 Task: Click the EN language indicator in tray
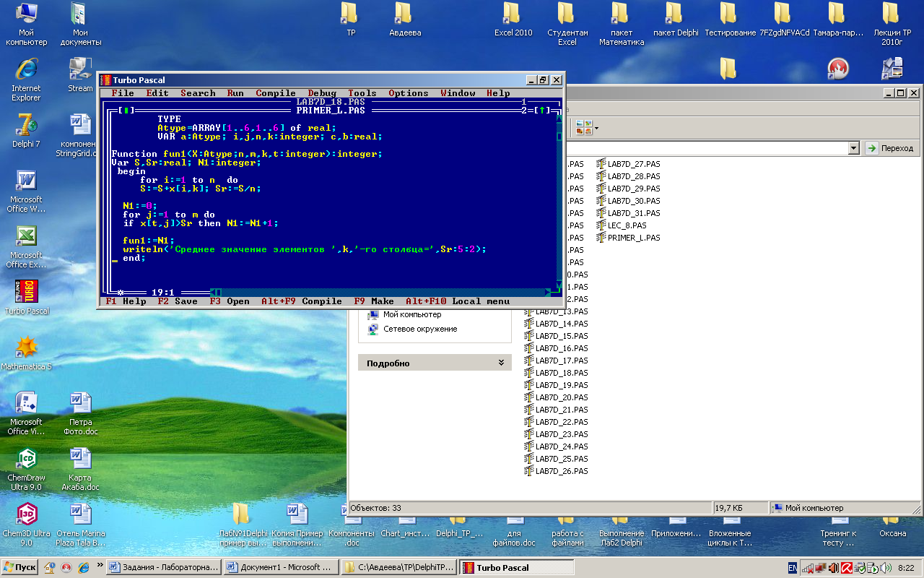click(793, 569)
